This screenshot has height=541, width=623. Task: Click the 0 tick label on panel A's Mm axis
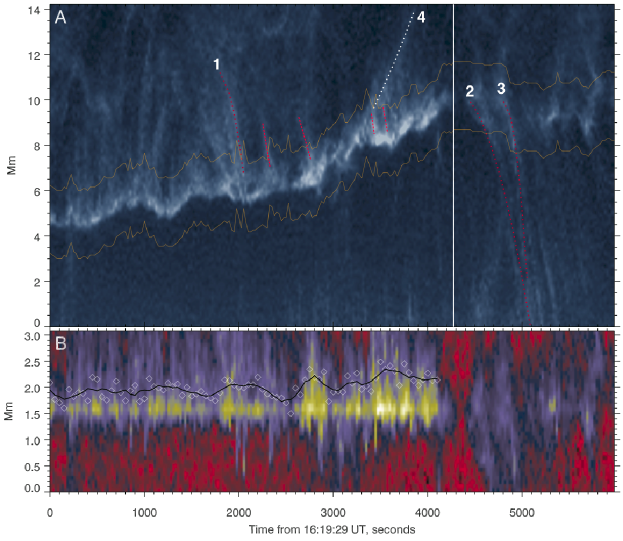(37, 323)
